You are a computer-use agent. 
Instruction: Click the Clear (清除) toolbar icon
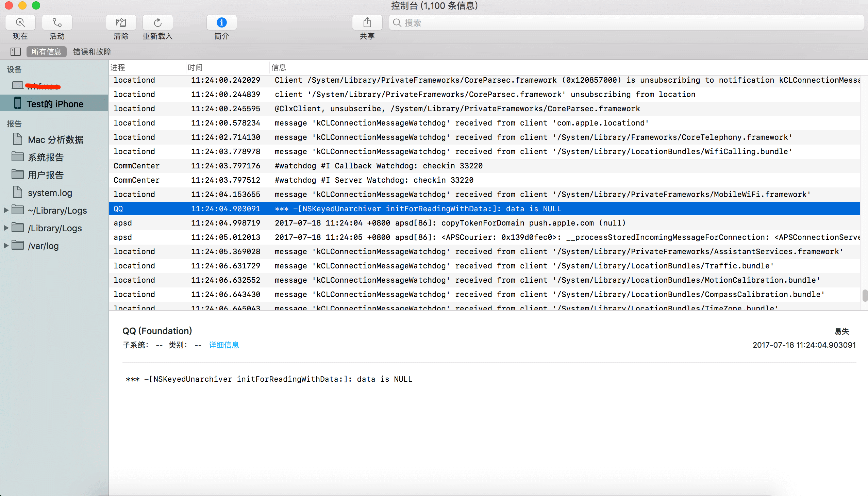coord(121,23)
